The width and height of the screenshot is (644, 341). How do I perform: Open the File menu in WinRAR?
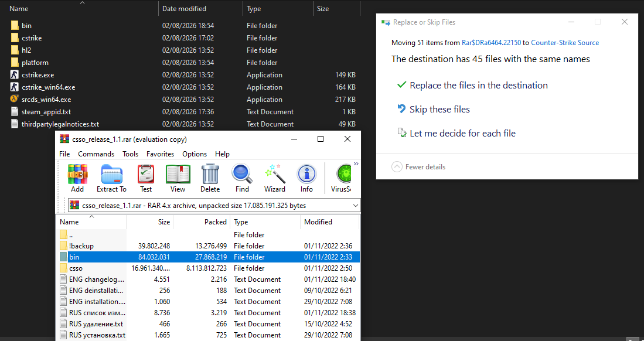click(64, 154)
